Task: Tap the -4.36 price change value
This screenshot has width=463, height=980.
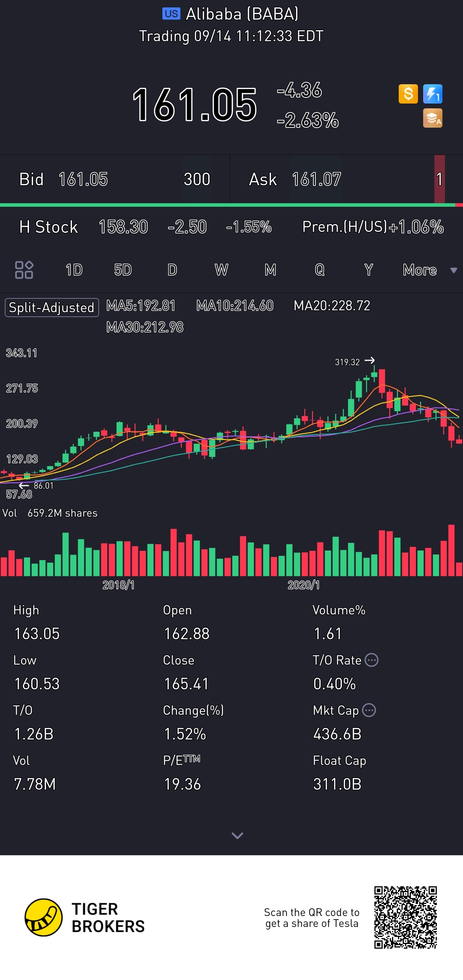Action: (x=299, y=90)
